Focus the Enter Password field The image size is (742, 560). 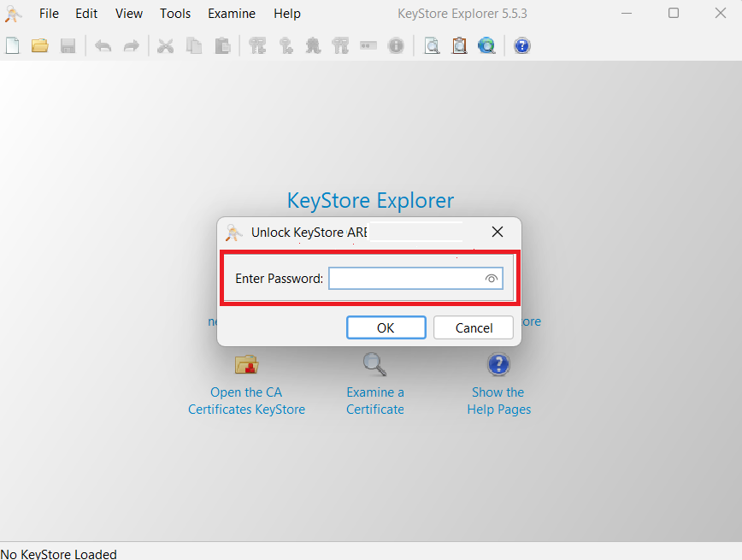tap(405, 279)
